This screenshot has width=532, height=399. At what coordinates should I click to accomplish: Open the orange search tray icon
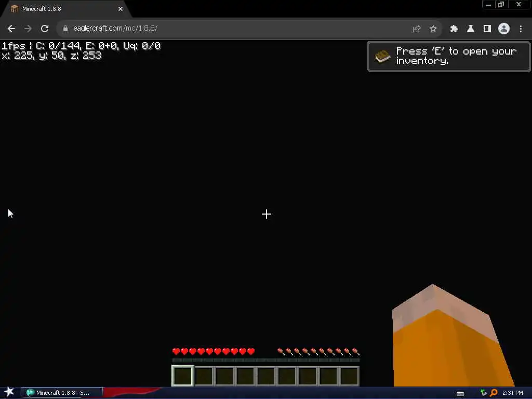[494, 393]
